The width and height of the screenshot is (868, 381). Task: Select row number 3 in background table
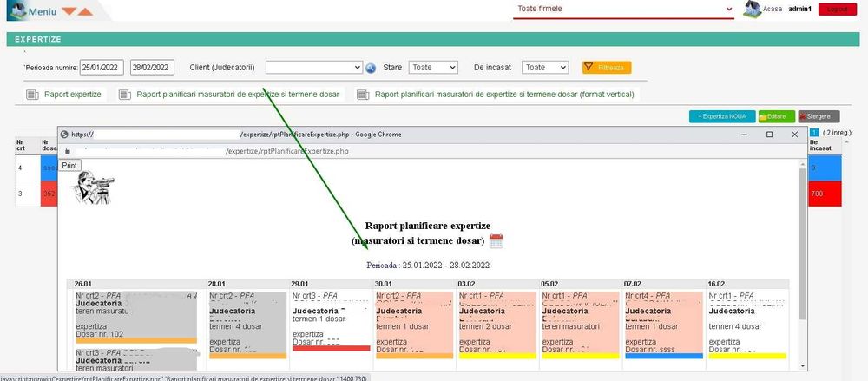tap(27, 194)
